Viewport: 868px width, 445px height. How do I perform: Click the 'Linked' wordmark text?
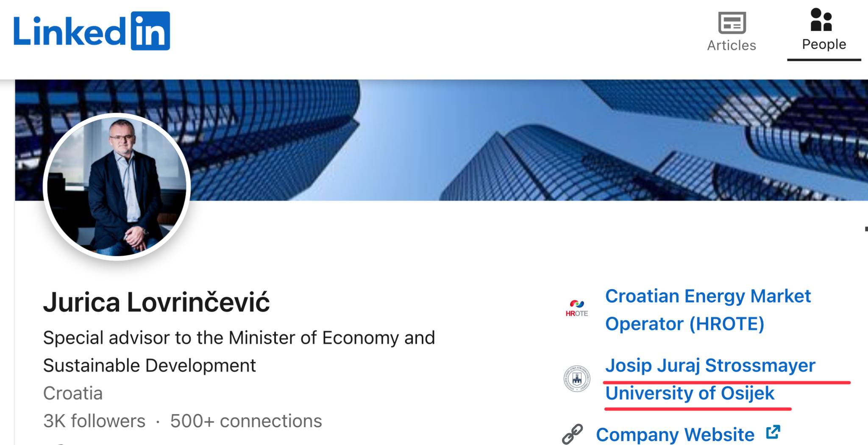pos(70,32)
